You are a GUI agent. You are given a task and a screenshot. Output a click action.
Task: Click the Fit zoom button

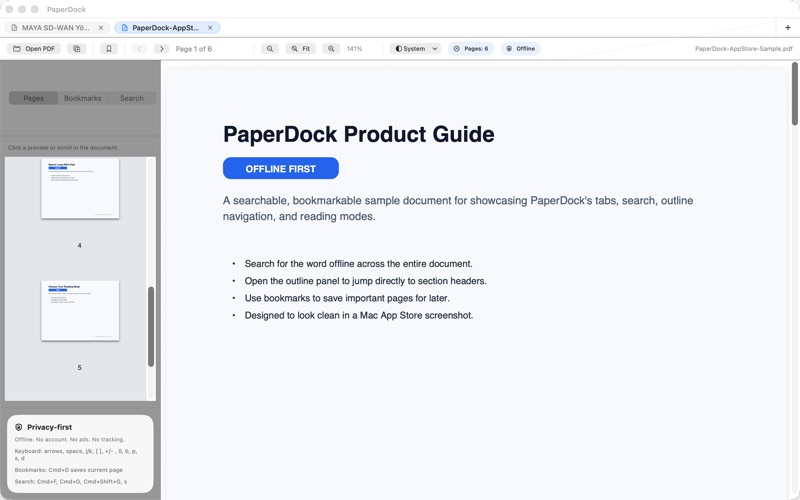coord(301,48)
